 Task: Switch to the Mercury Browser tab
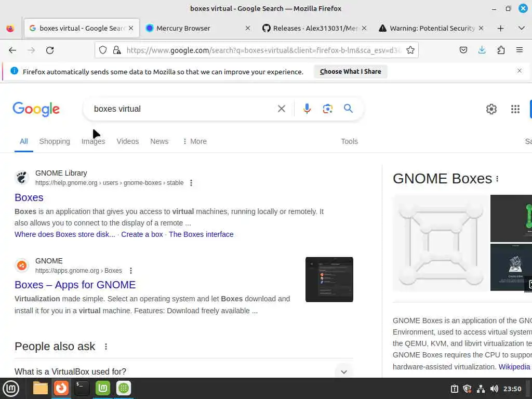tap(198, 28)
